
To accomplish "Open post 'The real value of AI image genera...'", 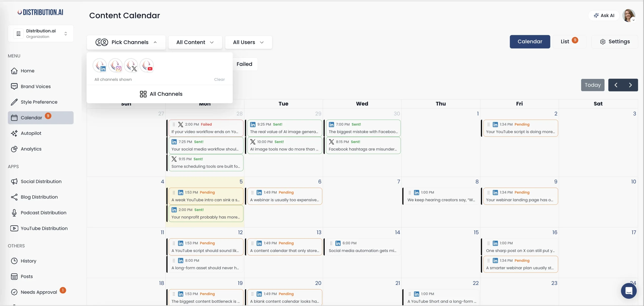I will [x=285, y=128].
